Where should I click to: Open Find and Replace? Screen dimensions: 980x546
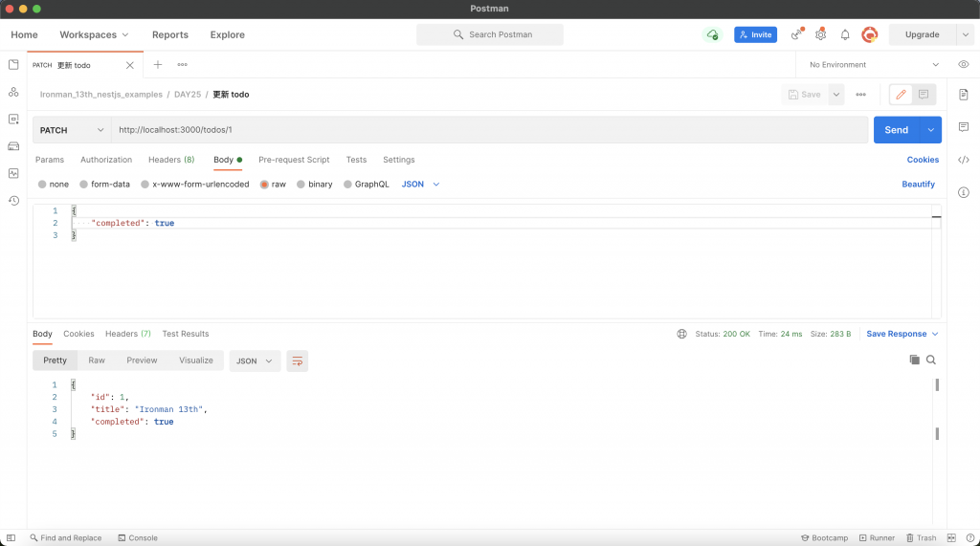(x=66, y=538)
